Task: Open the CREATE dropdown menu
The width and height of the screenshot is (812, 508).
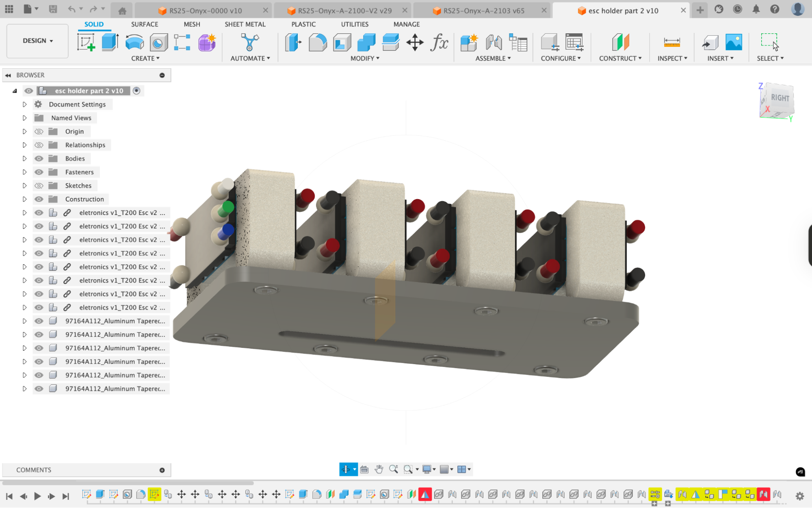Action: tap(145, 59)
